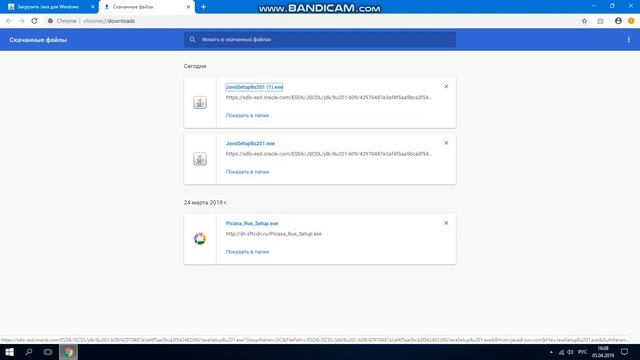Click the Chrome icon on the taskbar
This screenshot has width=640, height=360.
click(69, 352)
